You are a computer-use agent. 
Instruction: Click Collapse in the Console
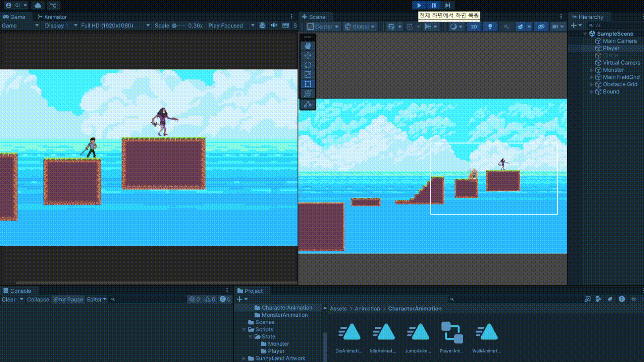(38, 300)
